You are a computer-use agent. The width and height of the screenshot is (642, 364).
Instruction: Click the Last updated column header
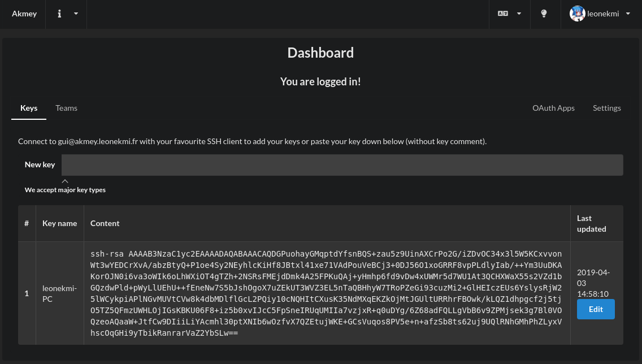coord(592,224)
